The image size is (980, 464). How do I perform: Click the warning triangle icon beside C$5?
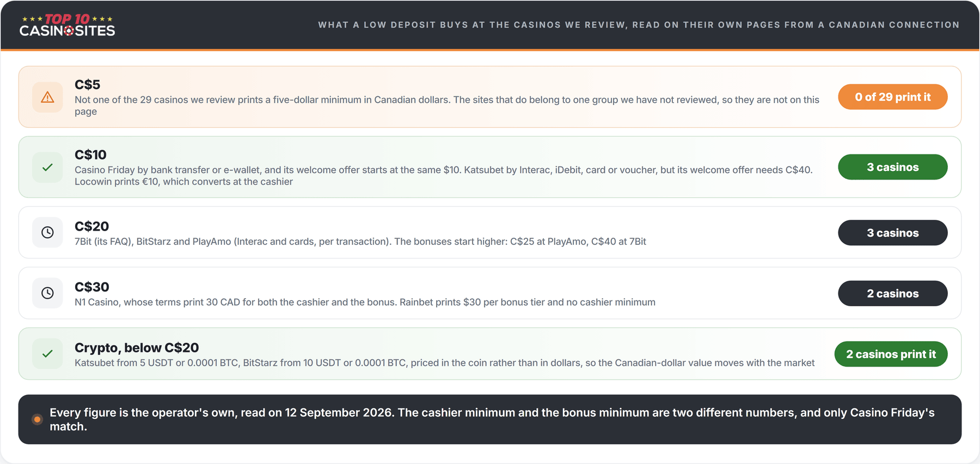click(47, 97)
